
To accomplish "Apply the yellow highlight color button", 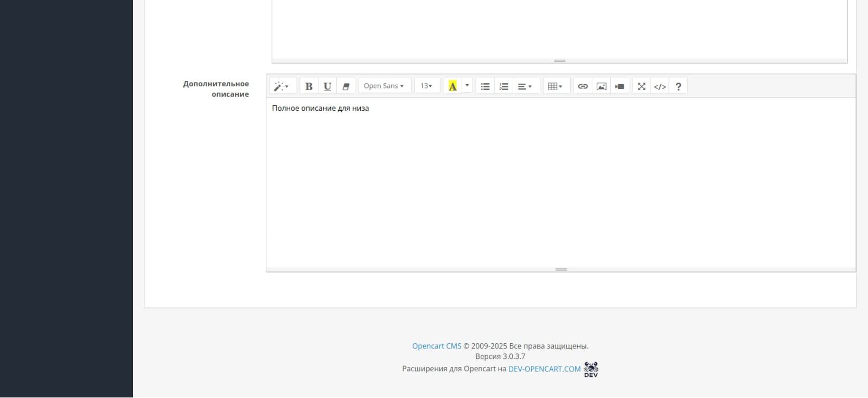I will coord(452,86).
